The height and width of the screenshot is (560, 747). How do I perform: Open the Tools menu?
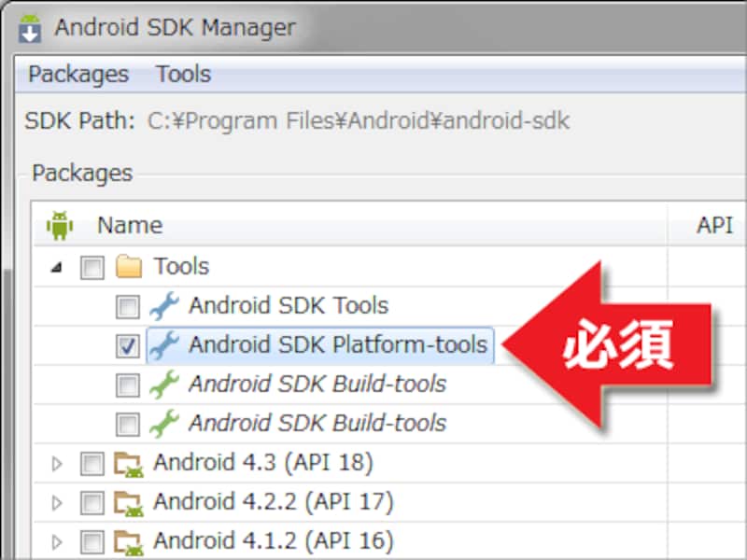point(183,74)
